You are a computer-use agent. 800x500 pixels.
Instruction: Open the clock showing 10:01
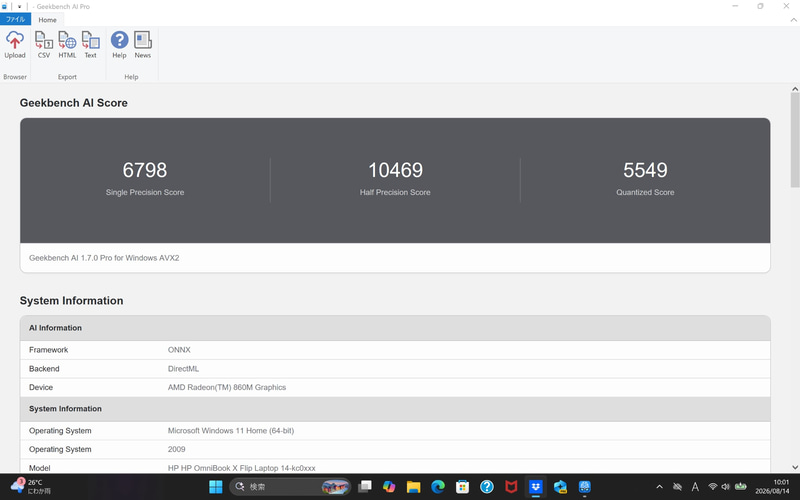[772, 486]
